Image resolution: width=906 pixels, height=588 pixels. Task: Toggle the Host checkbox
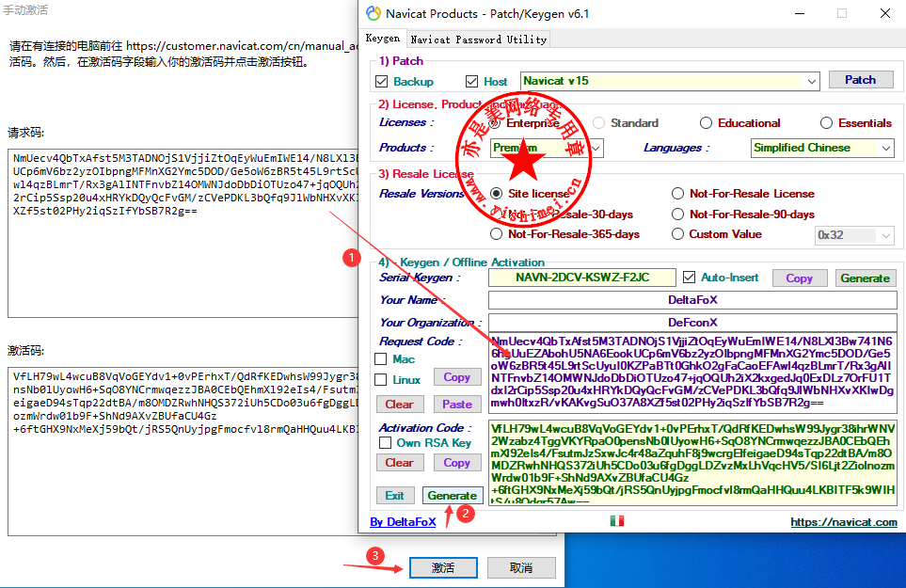(472, 82)
